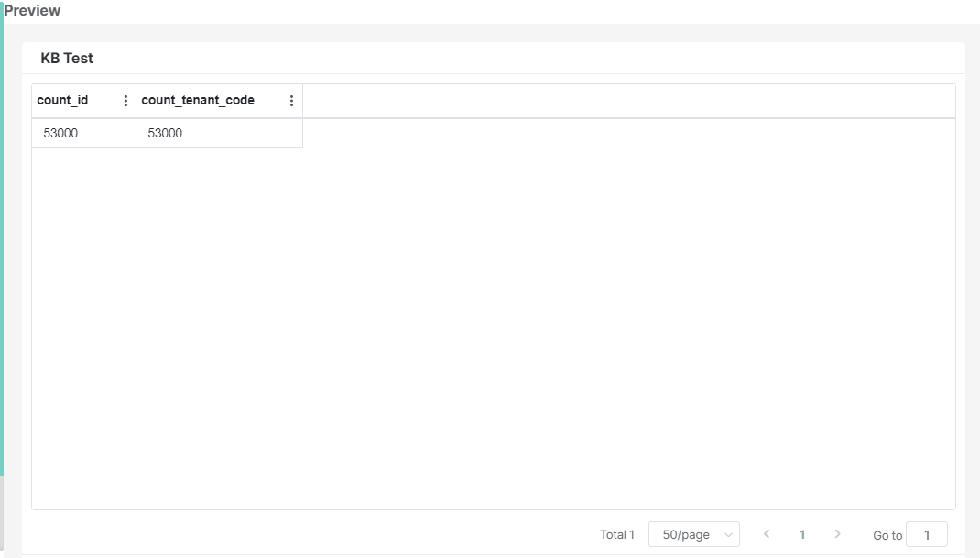Select the count_id column header

[x=64, y=100]
